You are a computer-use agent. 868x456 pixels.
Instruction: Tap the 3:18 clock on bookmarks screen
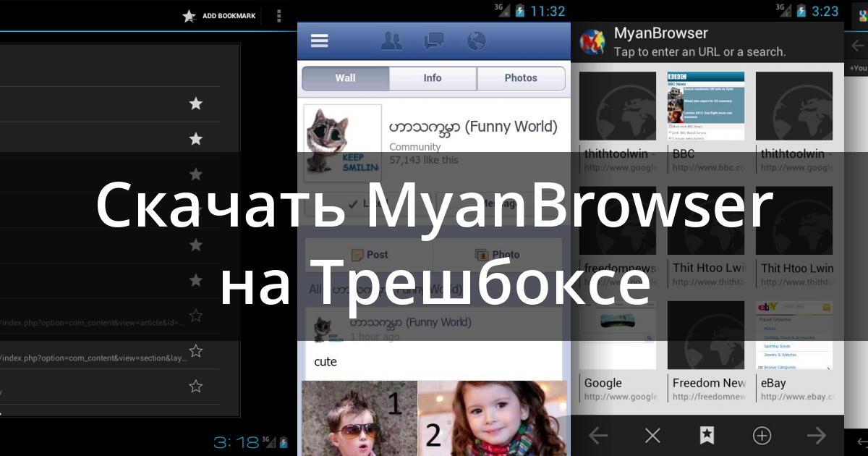pos(237,442)
